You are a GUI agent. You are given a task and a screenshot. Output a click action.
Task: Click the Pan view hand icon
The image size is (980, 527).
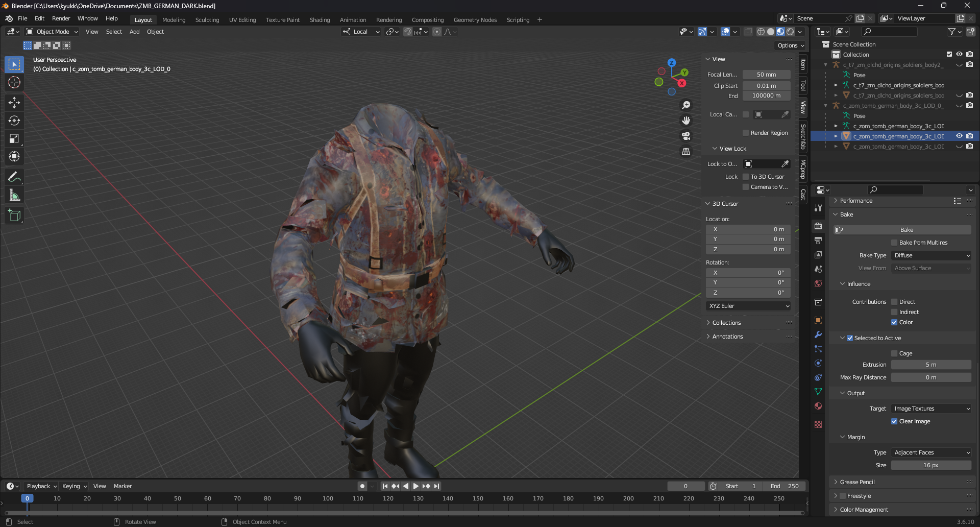pos(686,120)
